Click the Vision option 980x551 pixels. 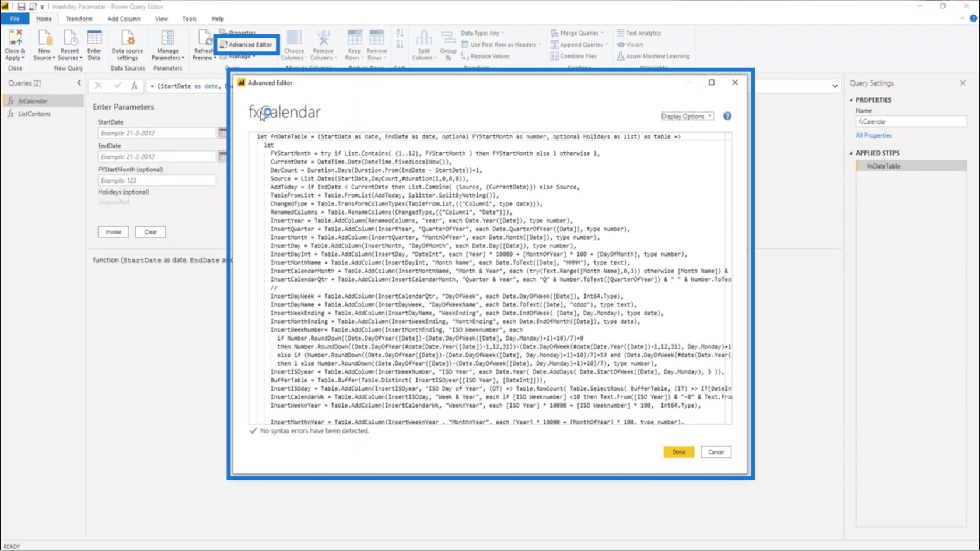(x=630, y=44)
